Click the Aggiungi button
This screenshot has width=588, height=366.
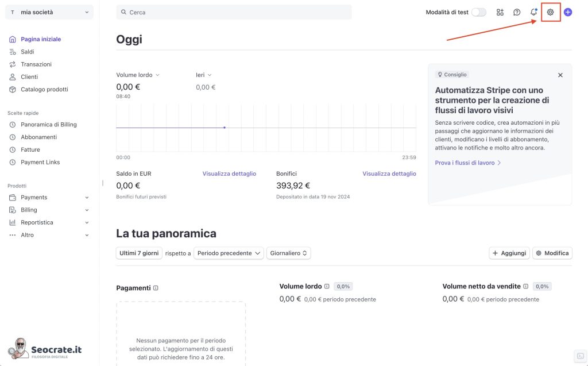[509, 253]
